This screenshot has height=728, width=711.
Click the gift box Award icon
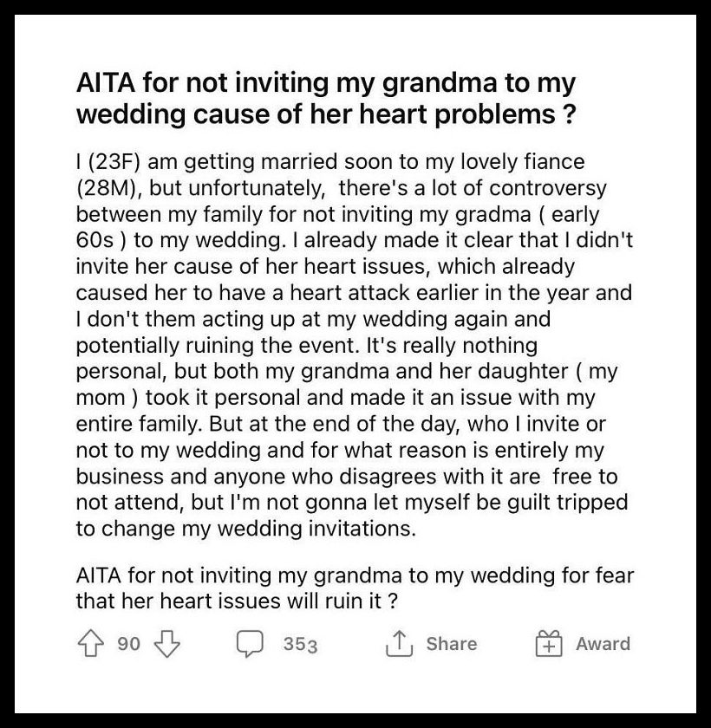tap(549, 643)
